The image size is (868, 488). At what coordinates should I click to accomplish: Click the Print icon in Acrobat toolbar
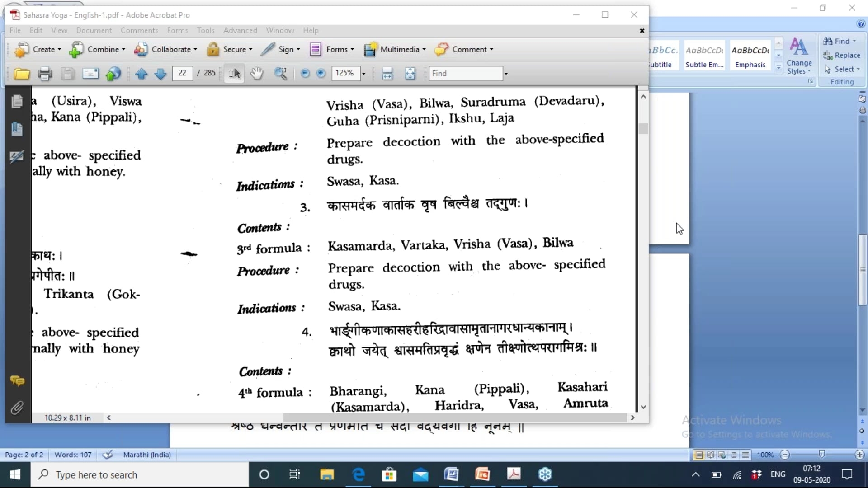tap(44, 74)
